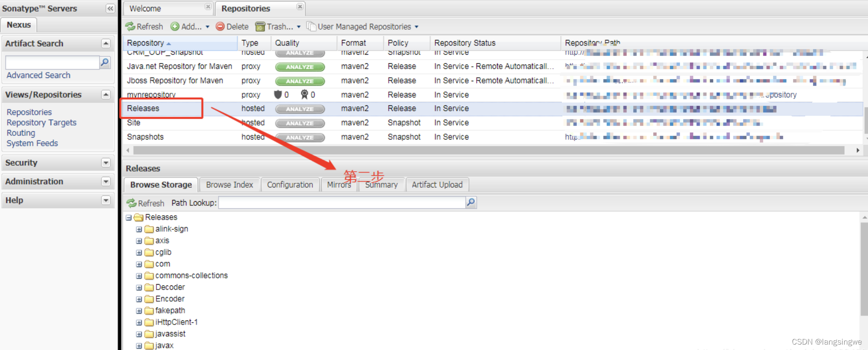
Task: Select the Site repository row
Action: [493, 123]
